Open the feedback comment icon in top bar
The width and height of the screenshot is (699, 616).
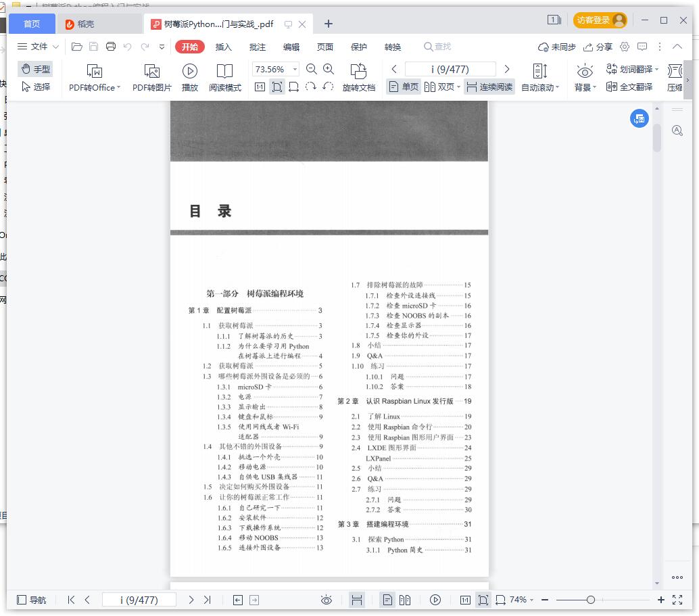tap(642, 47)
